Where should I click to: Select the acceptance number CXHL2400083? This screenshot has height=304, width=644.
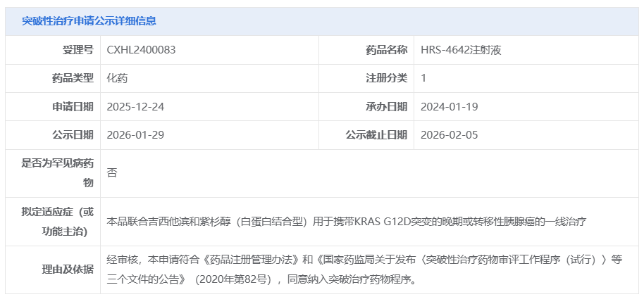141,50
